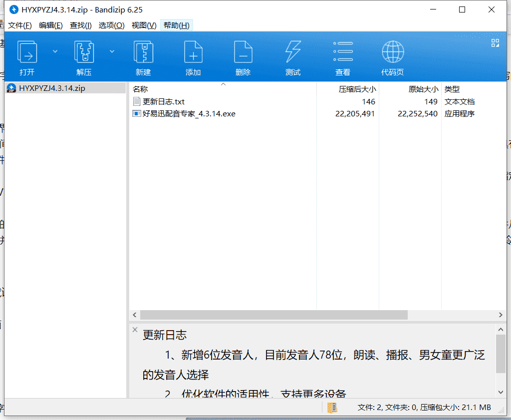Viewport: 511px width, 420px height.
Task: Click the 更新日志 heading in the preview
Action: [x=165, y=335]
